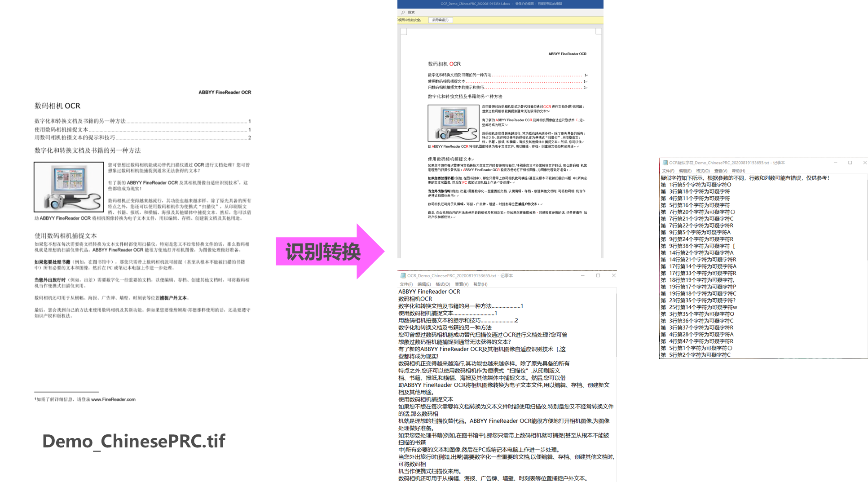Click row 第 7行第21个字符为可疑字符C

[x=697, y=219]
